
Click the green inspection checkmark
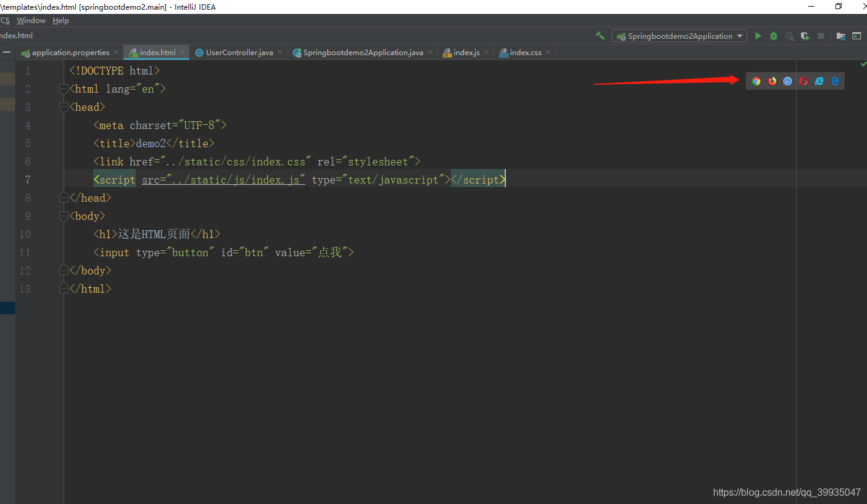pos(863,64)
